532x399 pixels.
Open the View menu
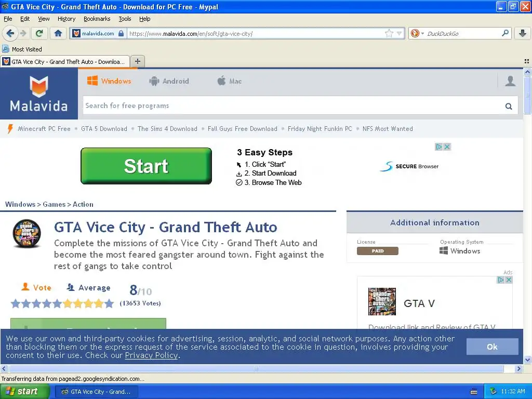point(44,19)
